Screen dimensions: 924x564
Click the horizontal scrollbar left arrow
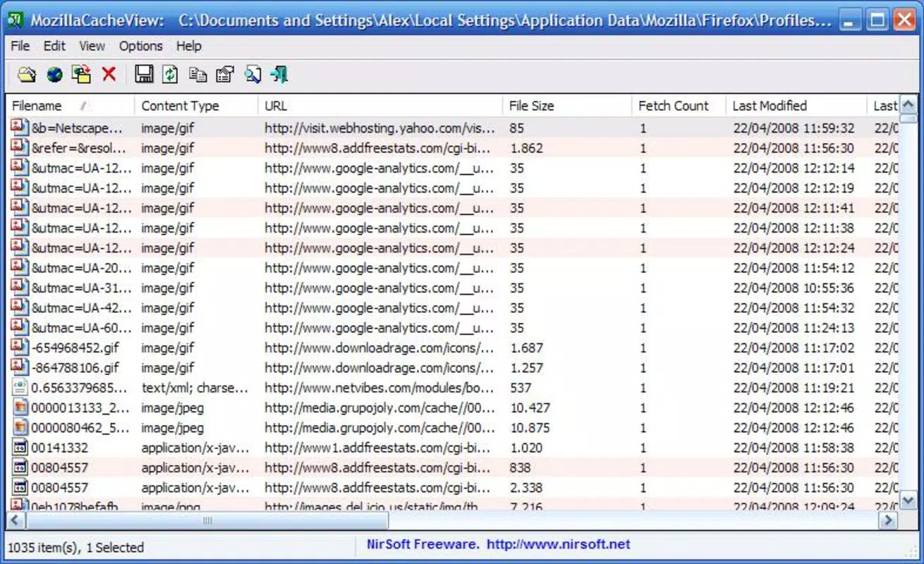coord(16,520)
